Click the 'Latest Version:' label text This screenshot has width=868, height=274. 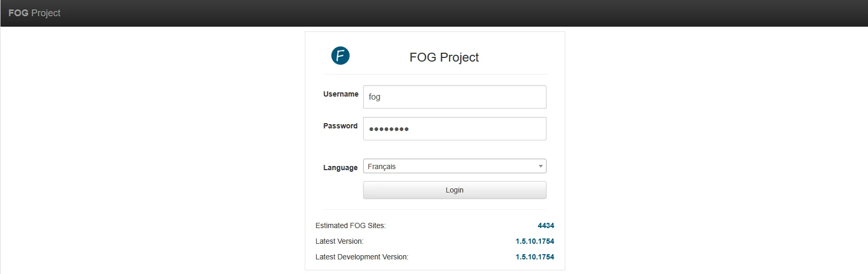click(339, 241)
